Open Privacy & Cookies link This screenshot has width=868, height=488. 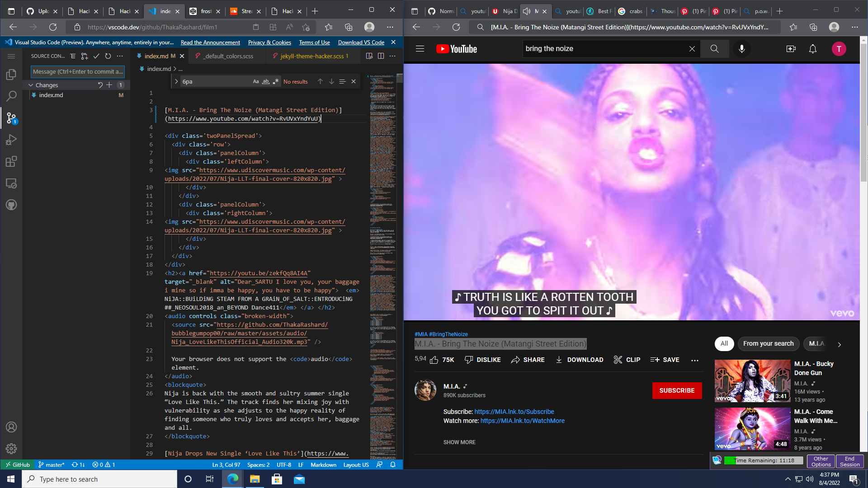tap(269, 42)
